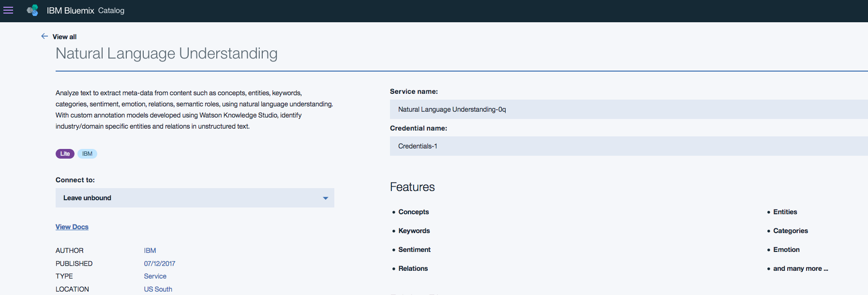Click the Natural Language Understanding heading
This screenshot has width=868, height=295.
click(166, 54)
